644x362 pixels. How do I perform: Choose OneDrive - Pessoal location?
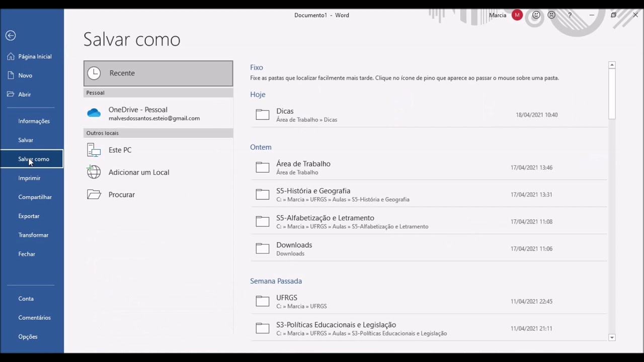158,114
